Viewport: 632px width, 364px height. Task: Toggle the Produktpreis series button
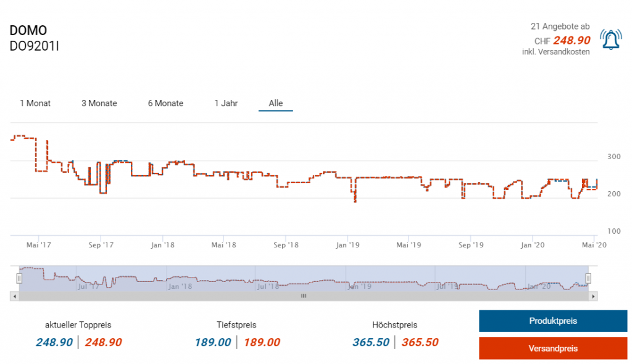pos(553,321)
